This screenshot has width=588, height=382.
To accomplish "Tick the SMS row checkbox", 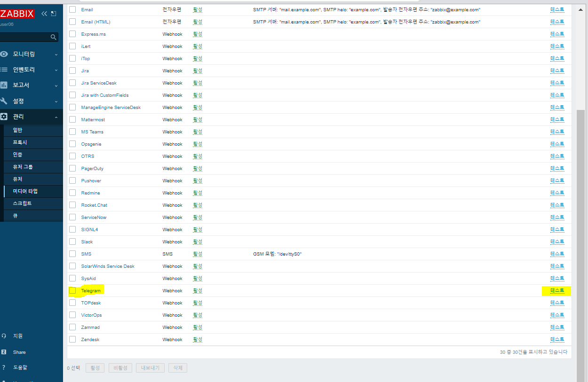I will click(72, 254).
